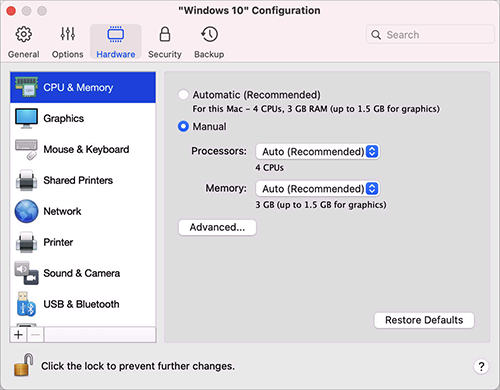Select the USB & Bluetooth entry text

(x=81, y=304)
